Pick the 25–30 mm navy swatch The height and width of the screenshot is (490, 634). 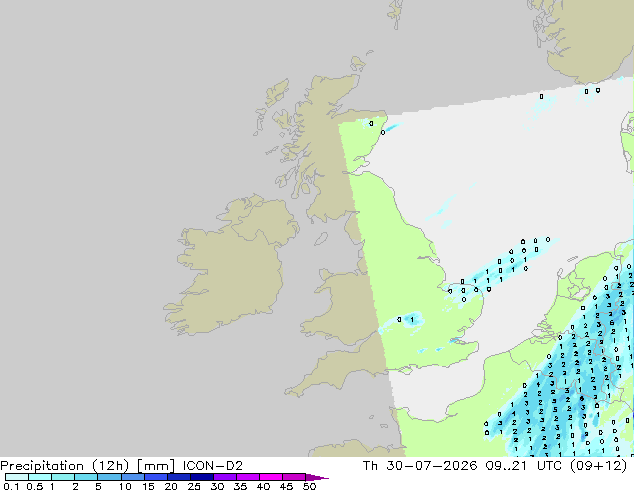click(x=201, y=477)
